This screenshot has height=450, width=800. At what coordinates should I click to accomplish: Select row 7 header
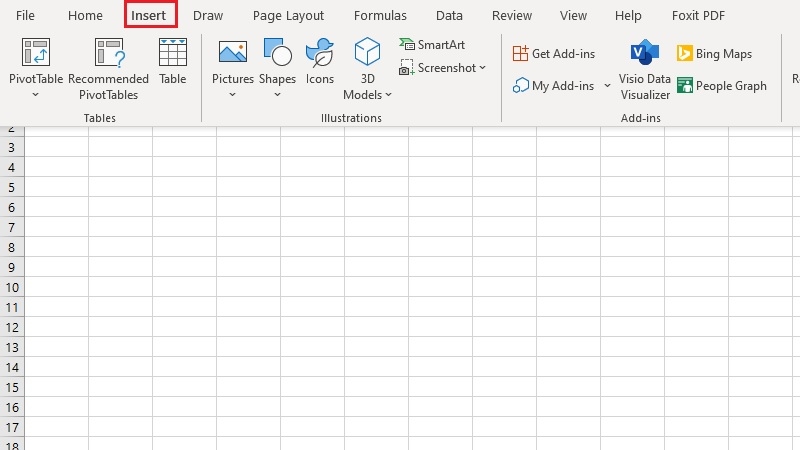pos(12,227)
